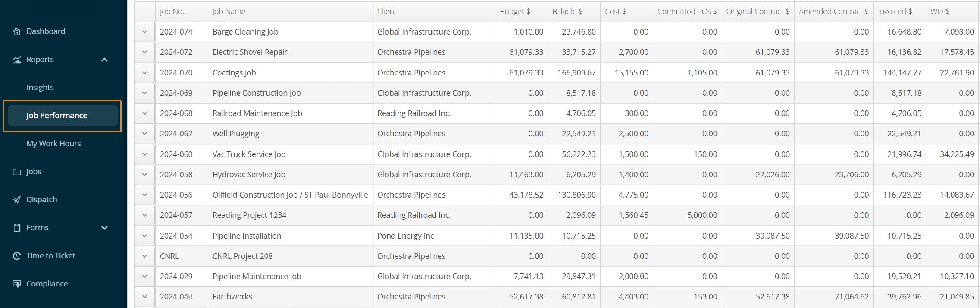Image resolution: width=980 pixels, height=308 pixels.
Task: Click the Time to Ticket clock icon
Action: click(17, 256)
